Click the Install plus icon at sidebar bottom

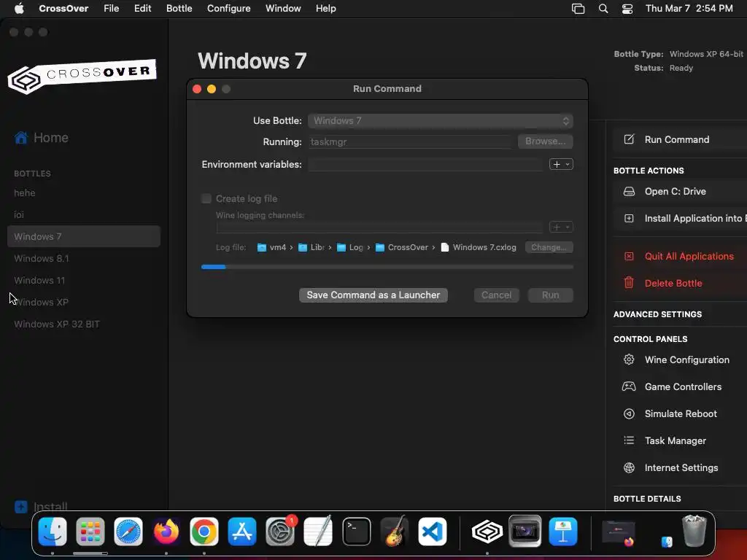[21, 507]
